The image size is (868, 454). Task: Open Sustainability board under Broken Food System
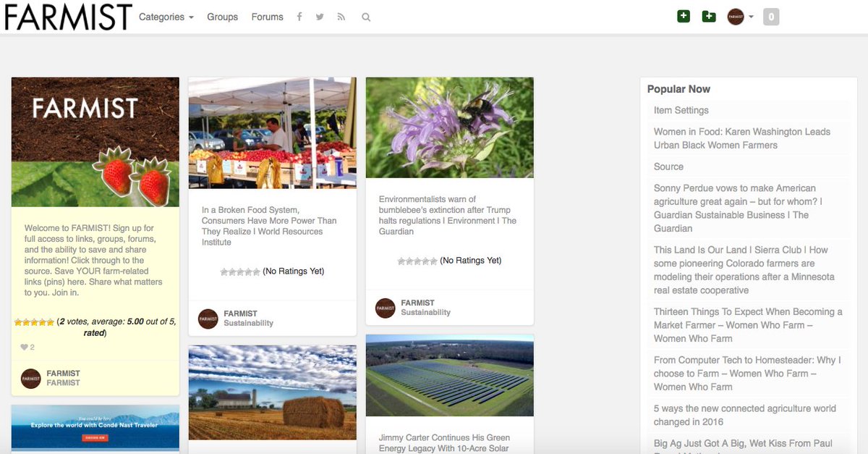pos(248,323)
